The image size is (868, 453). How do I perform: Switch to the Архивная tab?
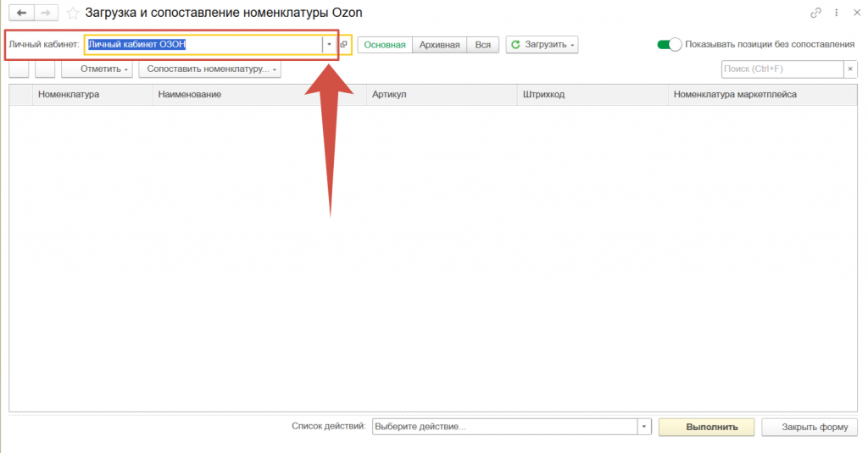[x=439, y=45]
